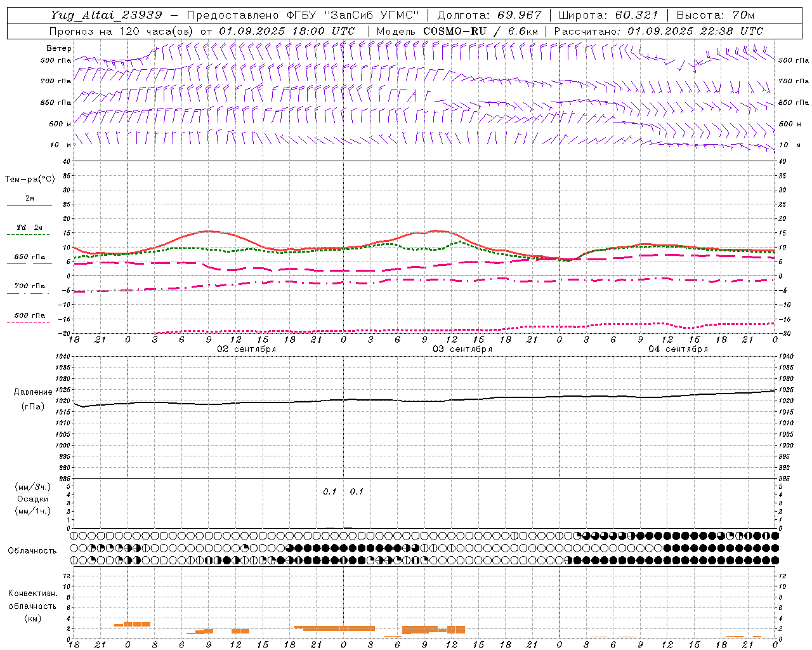This screenshot has width=812, height=650.
Task: Click the Td 2м dew point legend label
Action: coord(29,227)
